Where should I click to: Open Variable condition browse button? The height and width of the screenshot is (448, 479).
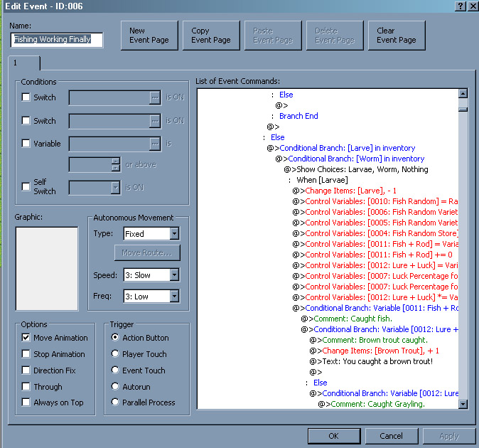155,144
